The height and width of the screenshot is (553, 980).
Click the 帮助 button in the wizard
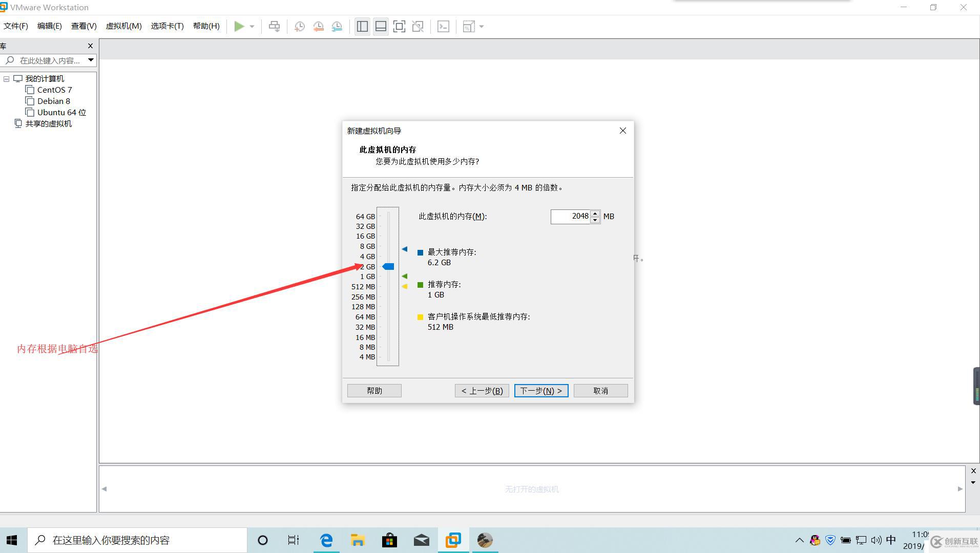click(374, 391)
